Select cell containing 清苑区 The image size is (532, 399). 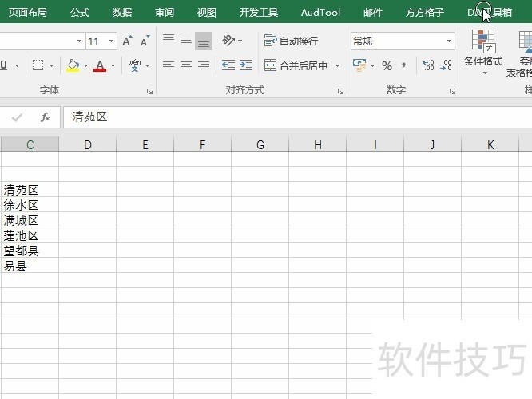point(30,190)
